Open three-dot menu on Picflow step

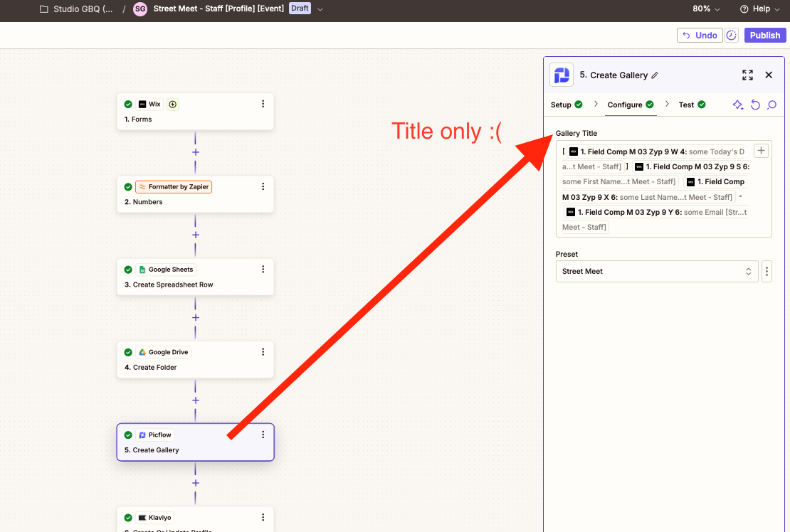[x=263, y=435]
